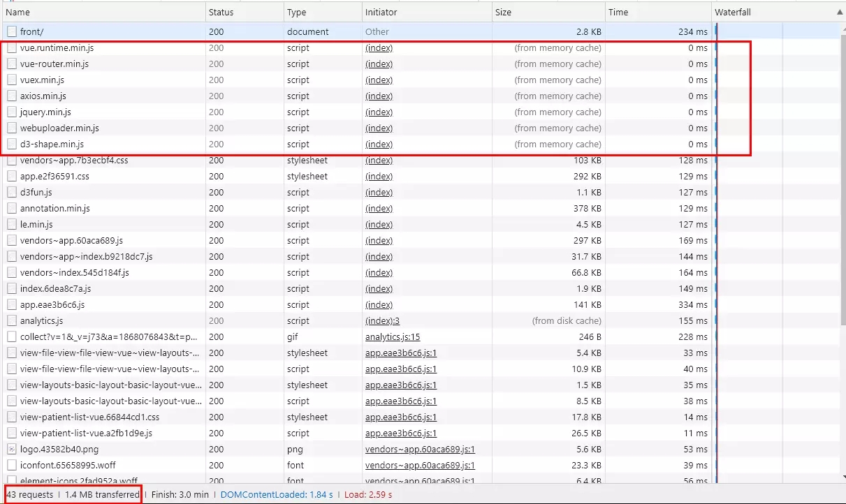The width and height of the screenshot is (846, 504).
Task: Sort requests by the Size column header
Action: (503, 13)
